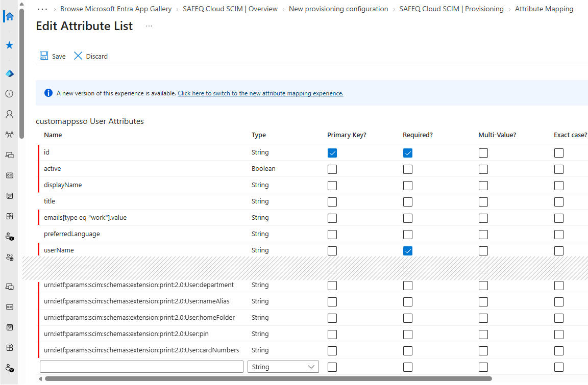The width and height of the screenshot is (588, 385).
Task: Check Required for the User:department attribute
Action: (408, 286)
